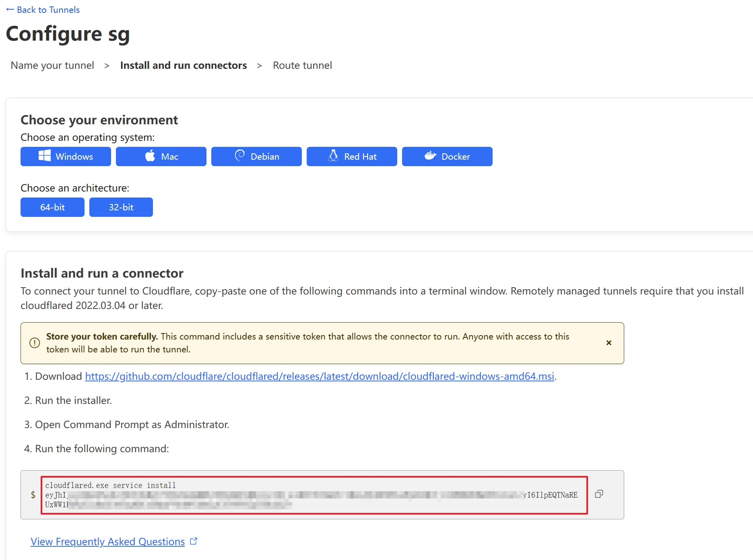Open View Frequently Asked Questions link
Screen dimensions: 753x560
point(107,541)
